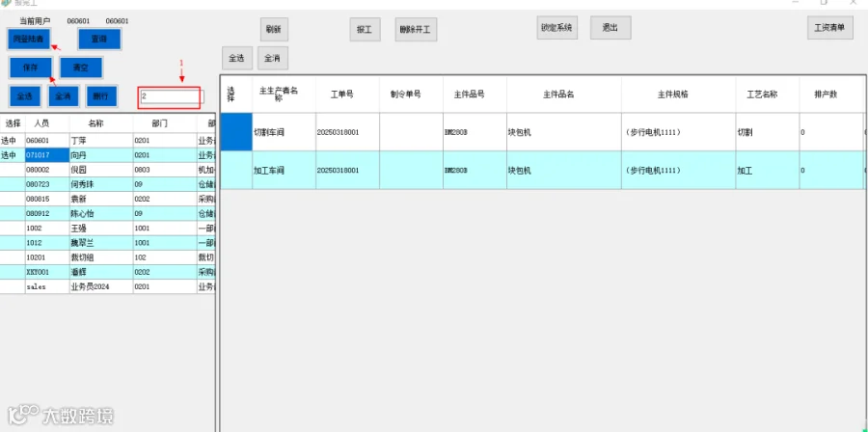Click the 工艺名称 column header
The width and height of the screenshot is (868, 432).
click(768, 94)
